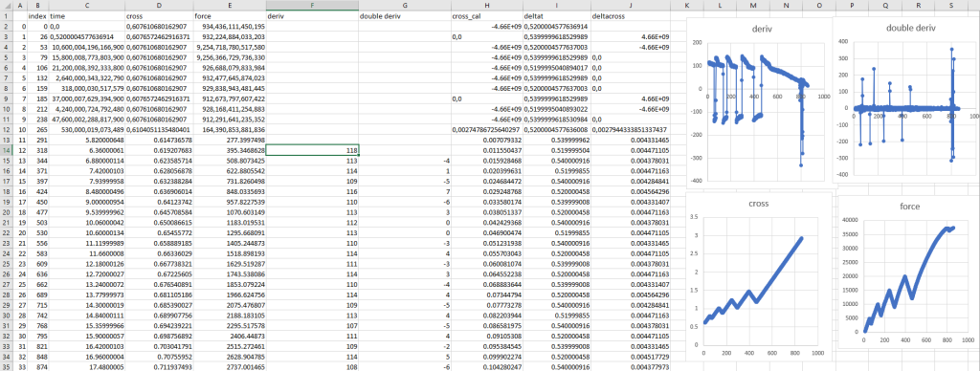Select column C header

click(86, 6)
